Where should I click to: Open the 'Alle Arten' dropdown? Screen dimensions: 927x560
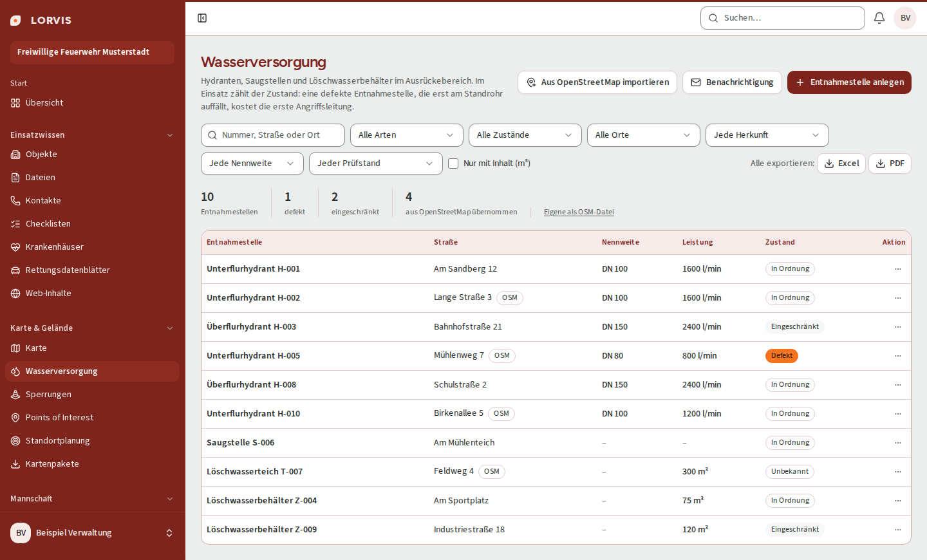[x=407, y=135]
